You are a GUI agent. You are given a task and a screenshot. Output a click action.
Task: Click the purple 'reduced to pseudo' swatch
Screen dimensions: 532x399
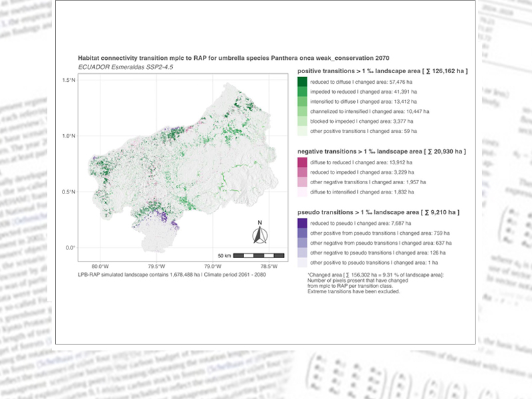point(303,223)
